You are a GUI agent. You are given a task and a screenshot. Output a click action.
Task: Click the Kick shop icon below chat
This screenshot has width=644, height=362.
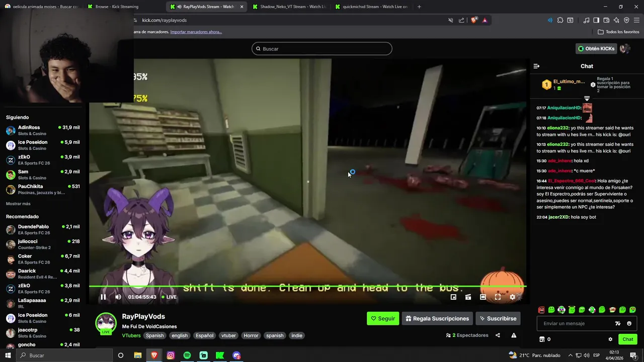[542, 339]
